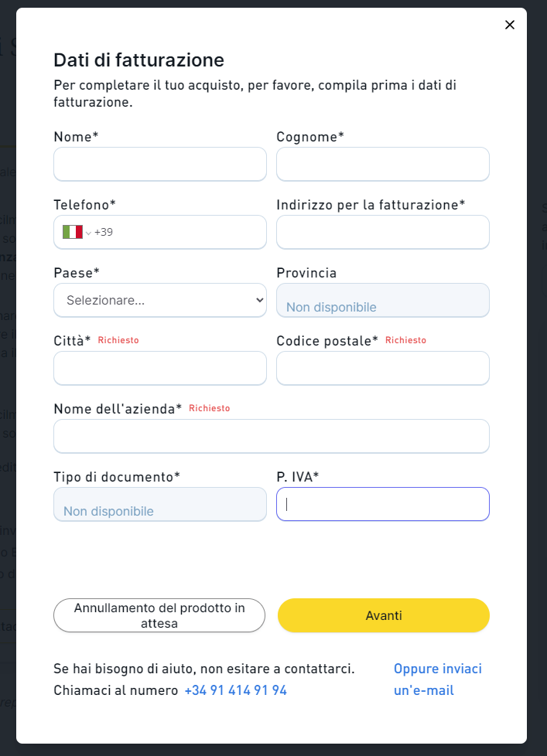Click the Dati di fatturazione heading
The width and height of the screenshot is (547, 756).
pos(138,60)
